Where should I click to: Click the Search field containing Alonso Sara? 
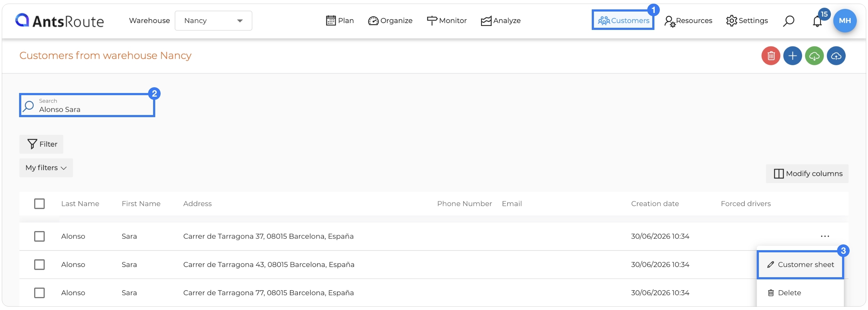click(87, 105)
